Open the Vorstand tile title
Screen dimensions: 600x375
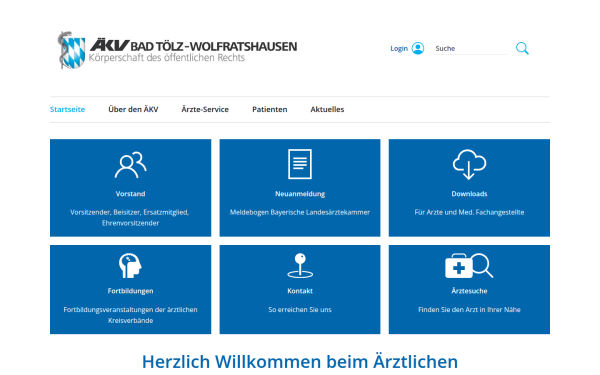tap(130, 194)
